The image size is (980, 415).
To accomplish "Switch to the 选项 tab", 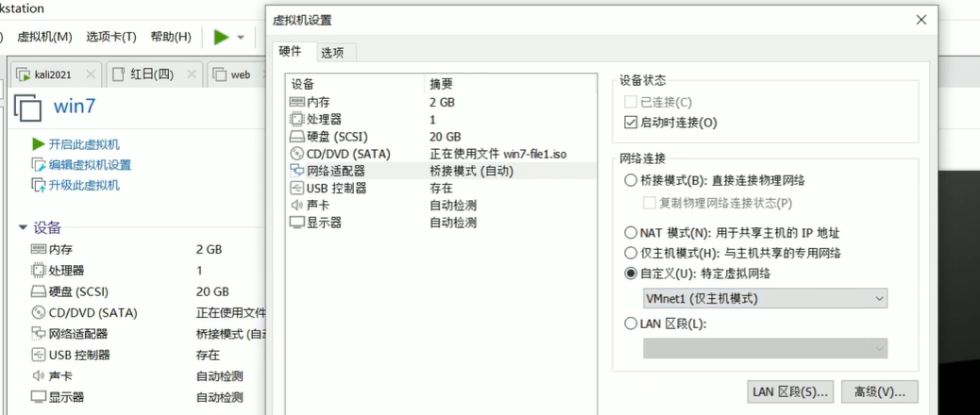I will [332, 53].
